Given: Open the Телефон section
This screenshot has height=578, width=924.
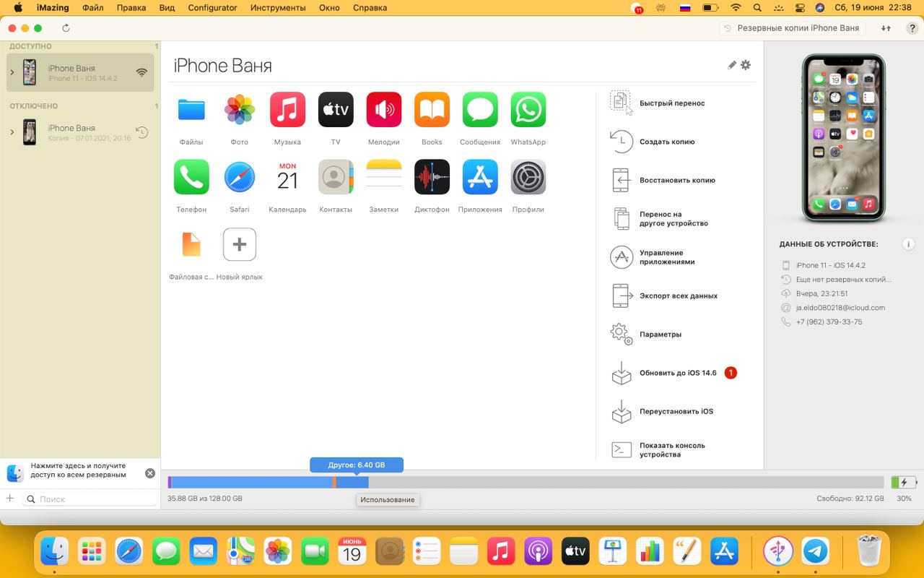Looking at the screenshot, I should pyautogui.click(x=191, y=177).
